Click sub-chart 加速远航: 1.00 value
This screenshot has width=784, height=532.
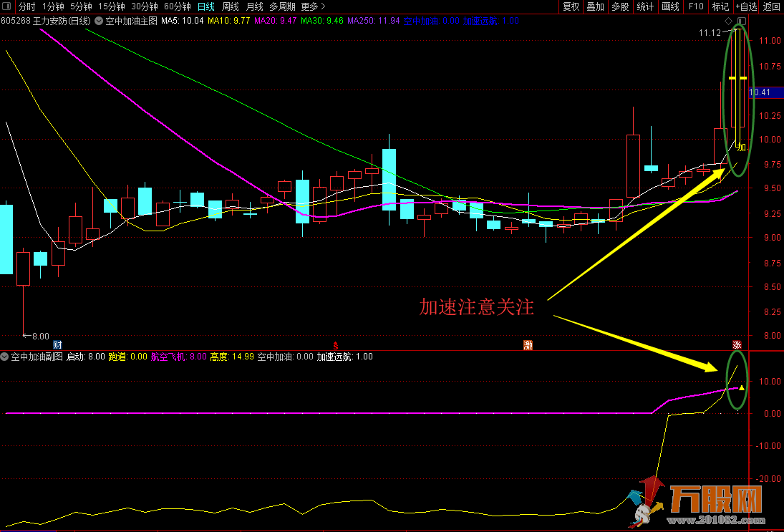pyautogui.click(x=345, y=357)
